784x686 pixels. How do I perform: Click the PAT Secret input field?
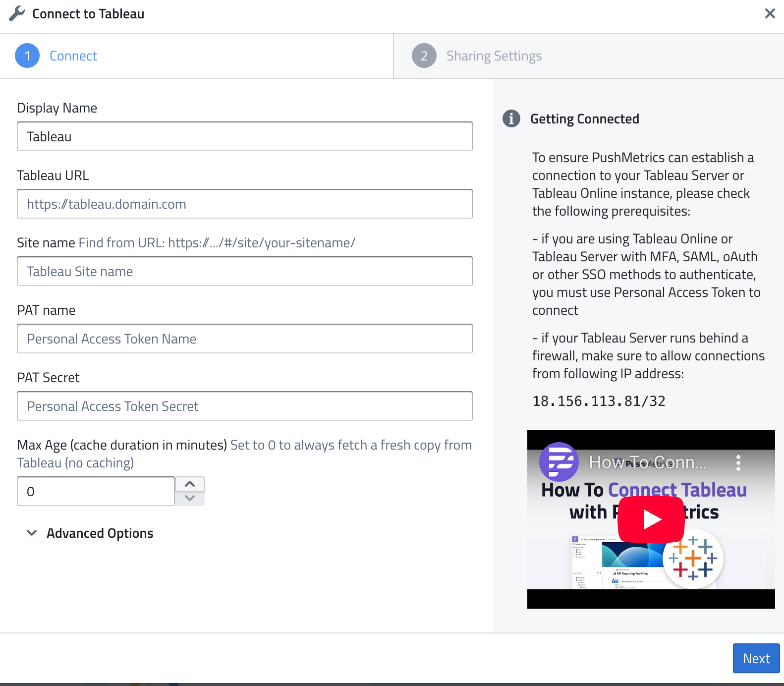pyautogui.click(x=245, y=406)
